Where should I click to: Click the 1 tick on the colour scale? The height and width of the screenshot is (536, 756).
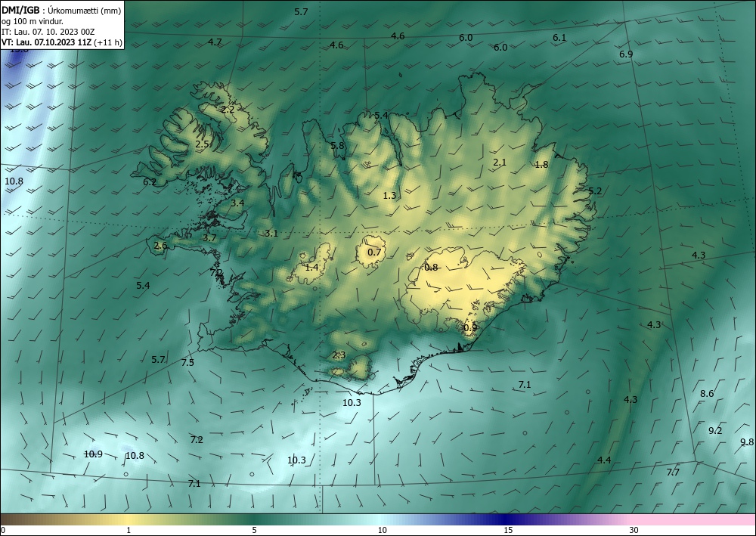coord(129,530)
